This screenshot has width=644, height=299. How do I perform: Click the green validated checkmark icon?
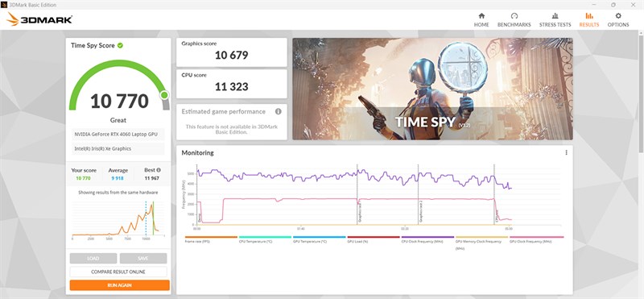(120, 45)
